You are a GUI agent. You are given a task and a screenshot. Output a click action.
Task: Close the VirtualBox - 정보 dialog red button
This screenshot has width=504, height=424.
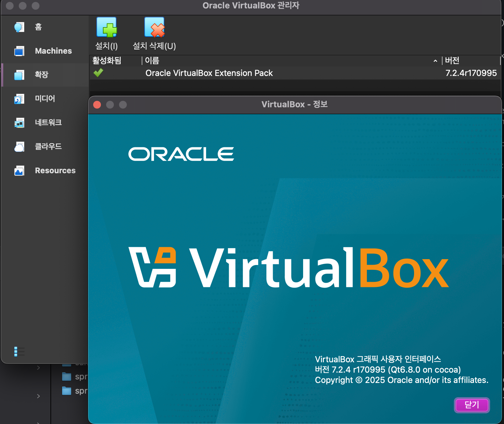[97, 105]
